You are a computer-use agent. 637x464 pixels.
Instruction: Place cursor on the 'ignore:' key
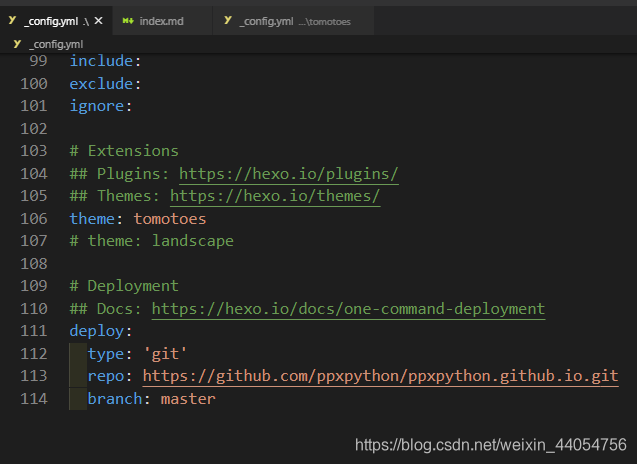click(101, 106)
